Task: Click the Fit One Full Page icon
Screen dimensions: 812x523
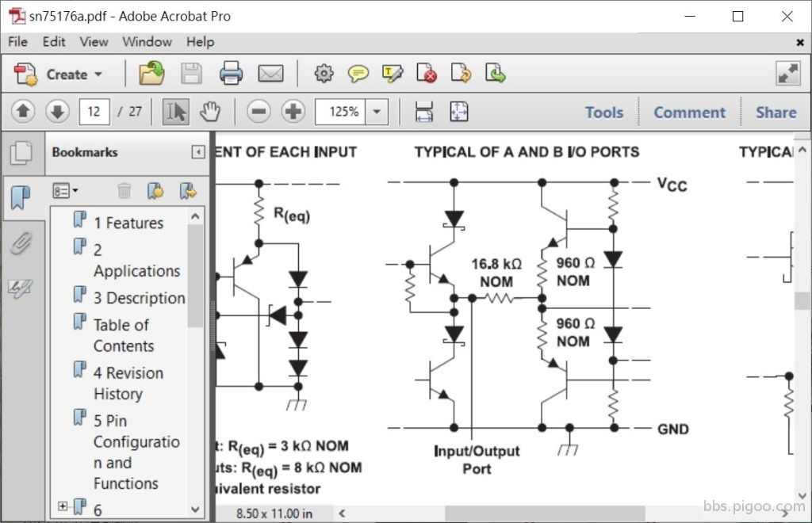Action: point(459,111)
